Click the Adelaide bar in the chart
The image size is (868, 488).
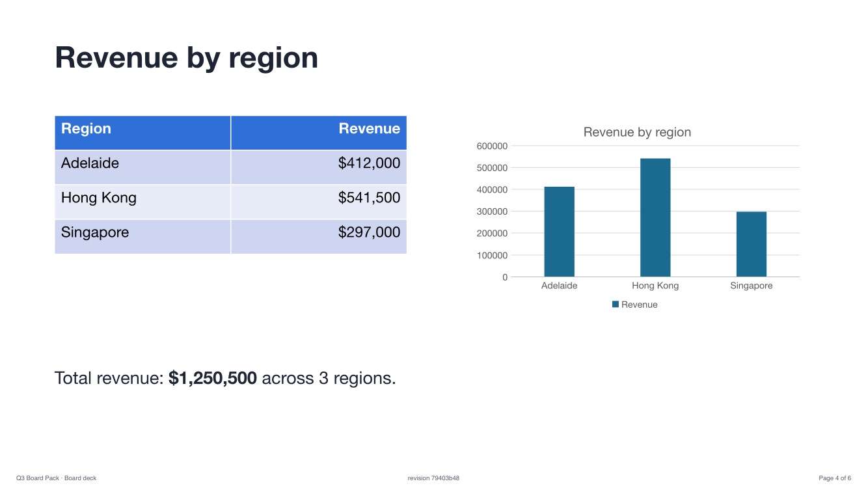(560, 232)
